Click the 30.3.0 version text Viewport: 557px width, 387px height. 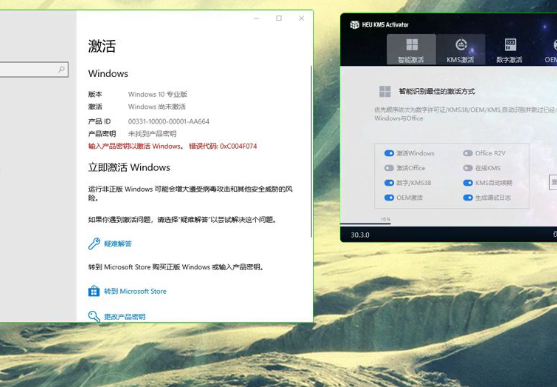point(360,235)
